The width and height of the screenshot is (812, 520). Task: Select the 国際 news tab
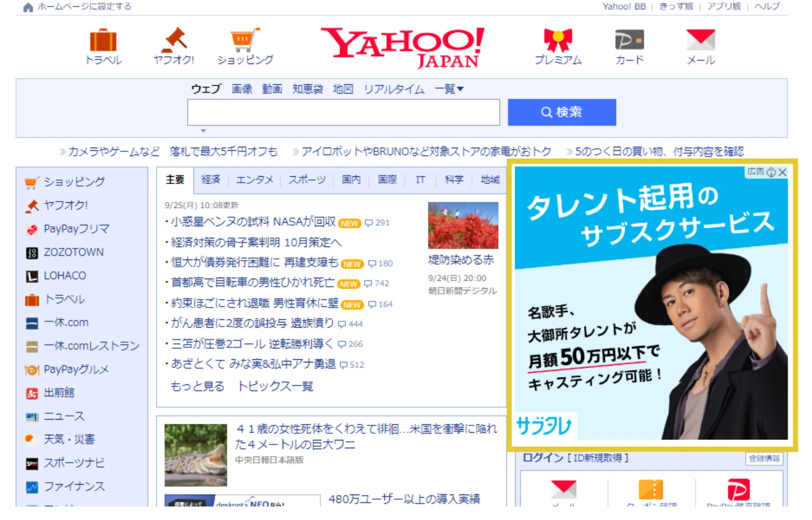(387, 179)
